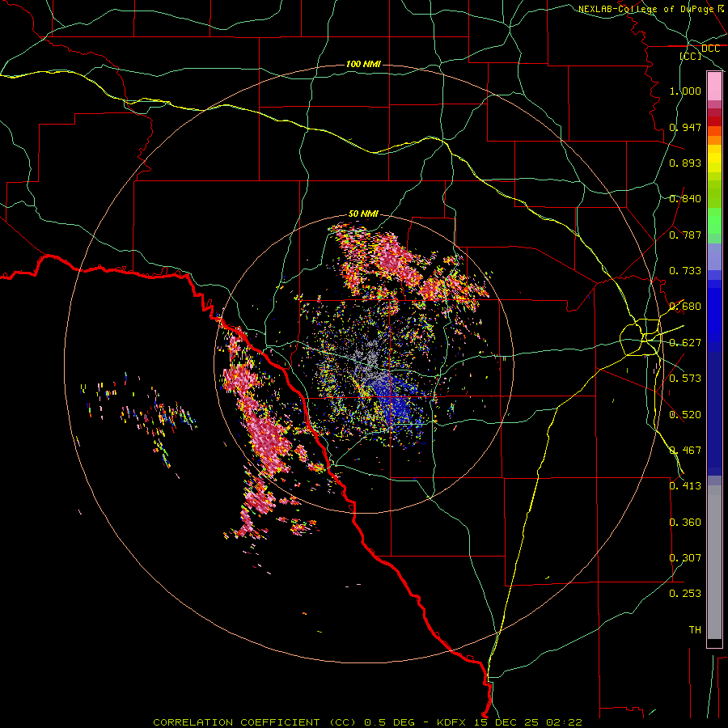Select the 0.893 scale value
Viewport: 728px width, 728px height.
click(x=685, y=163)
